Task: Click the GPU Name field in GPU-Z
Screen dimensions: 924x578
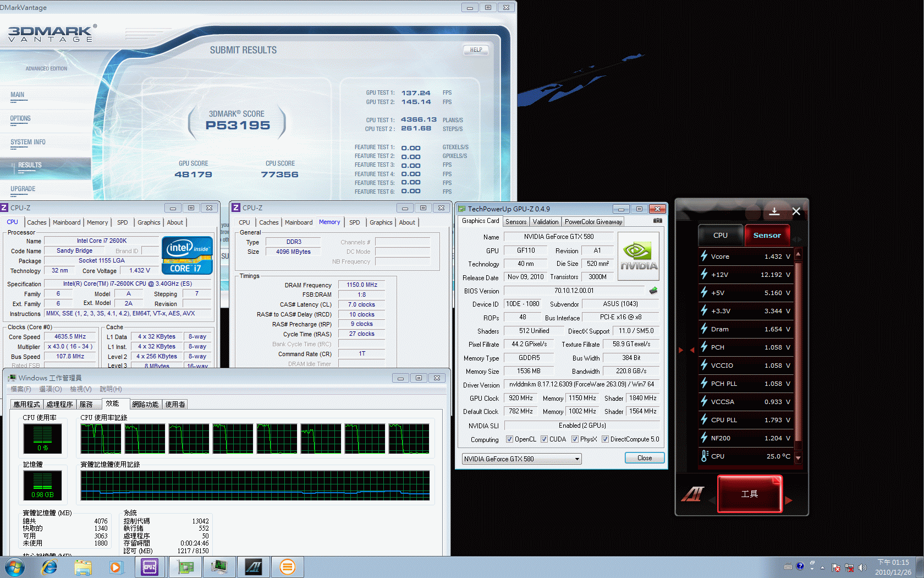Action: 559,237
